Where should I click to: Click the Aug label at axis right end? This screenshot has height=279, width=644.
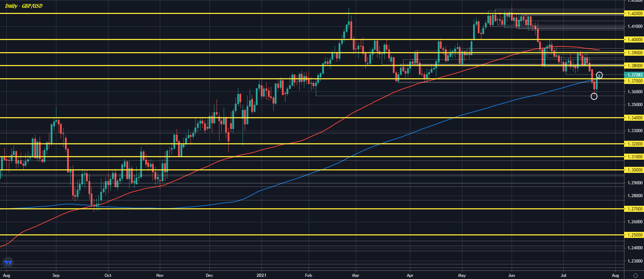615,275
